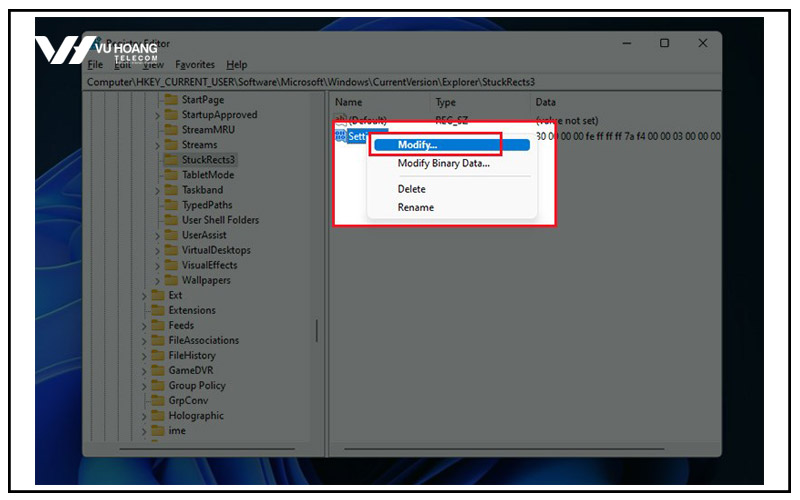This screenshot has height=500, width=800.
Task: Open the View menu
Action: pos(153,65)
